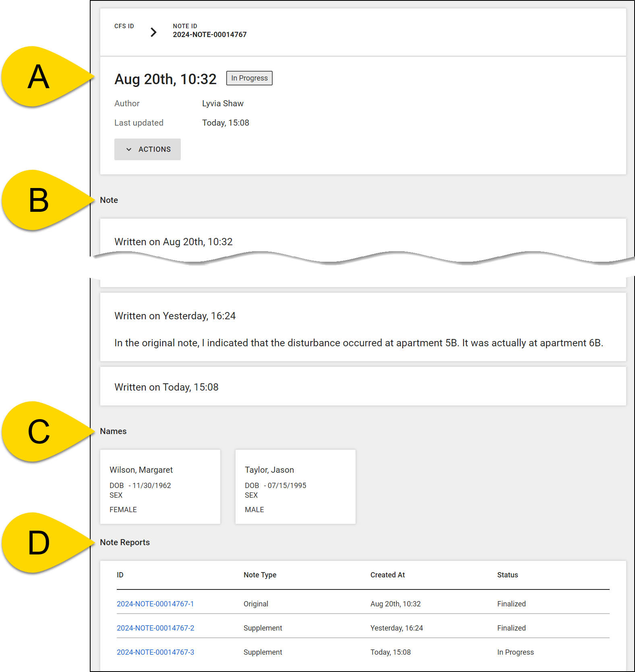The image size is (635, 672).
Task: Click the yellow callout marker A
Action: coord(39,77)
